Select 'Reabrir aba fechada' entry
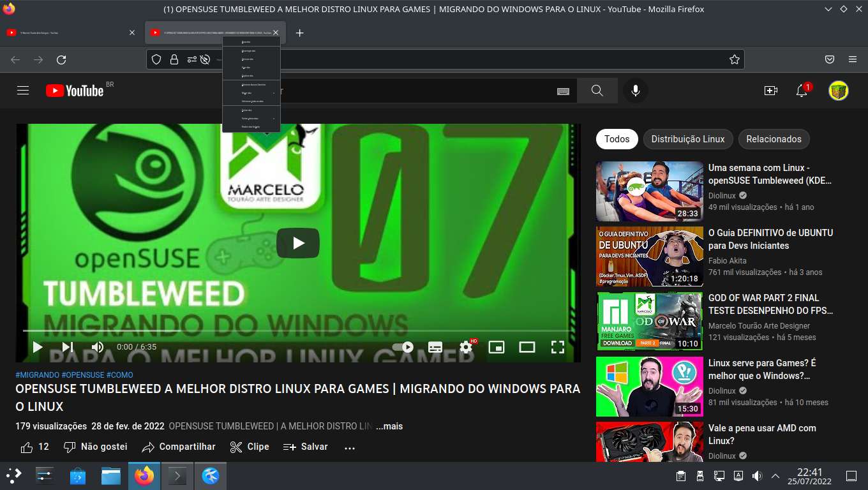 [251, 127]
